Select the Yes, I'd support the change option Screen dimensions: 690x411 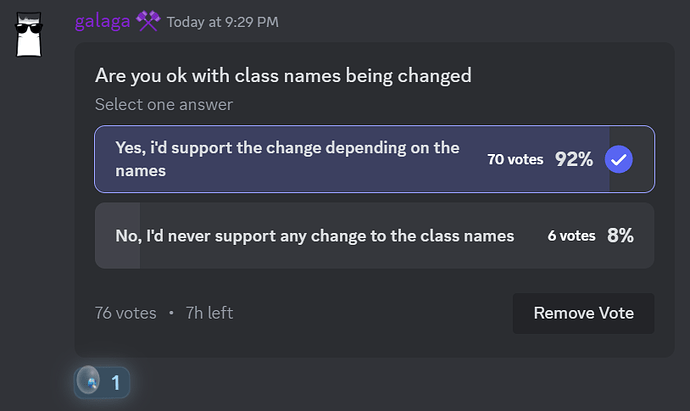click(x=374, y=159)
